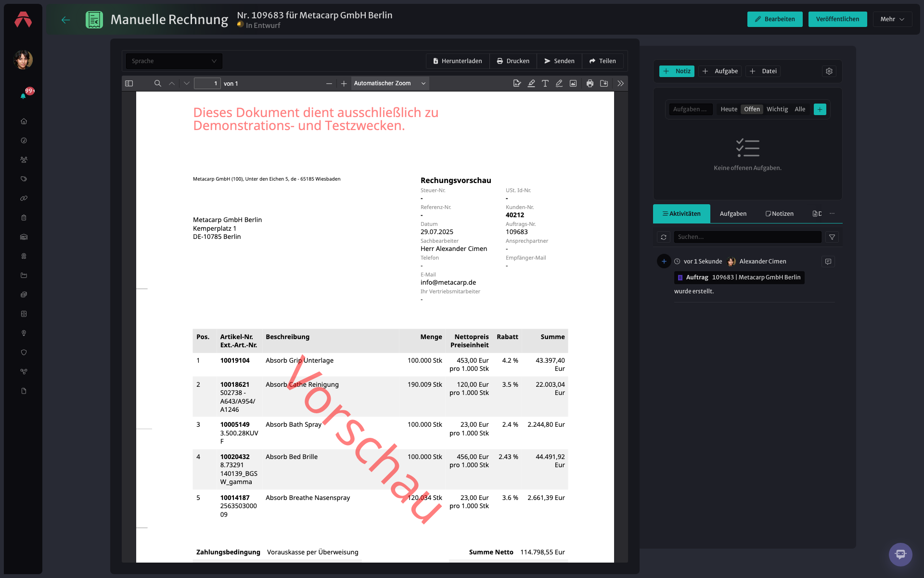Filter tasks by Heute
924x578 pixels.
[x=729, y=109]
